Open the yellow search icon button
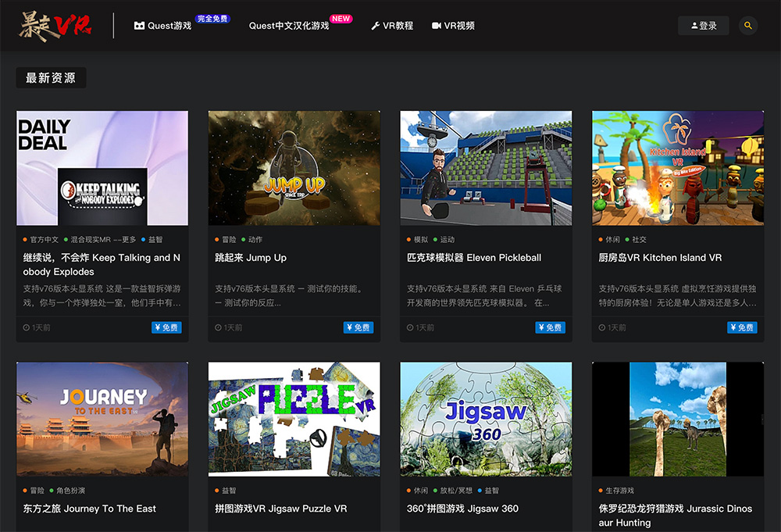Viewport: 781px width, 532px height. (747, 26)
